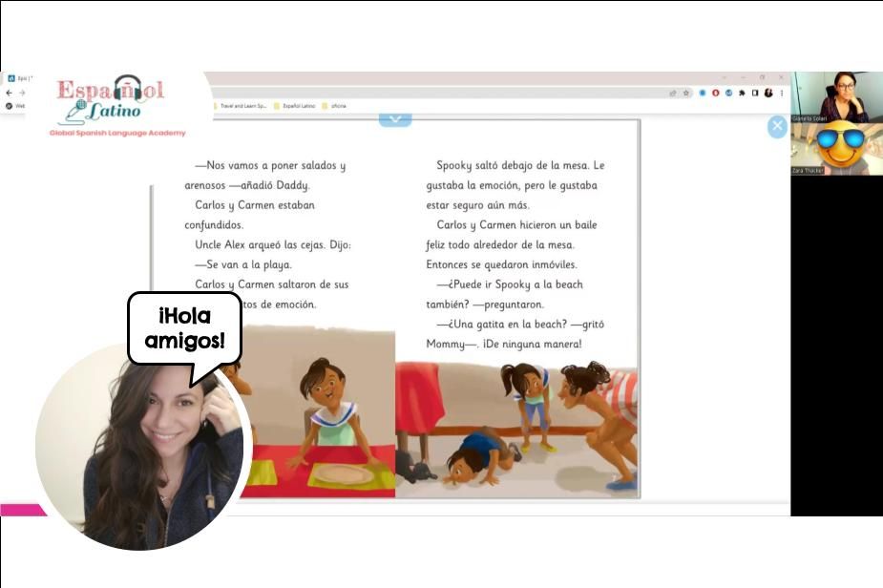Click the left page dinner table illustration
Image resolution: width=883 pixels, height=588 pixels.
(x=319, y=412)
